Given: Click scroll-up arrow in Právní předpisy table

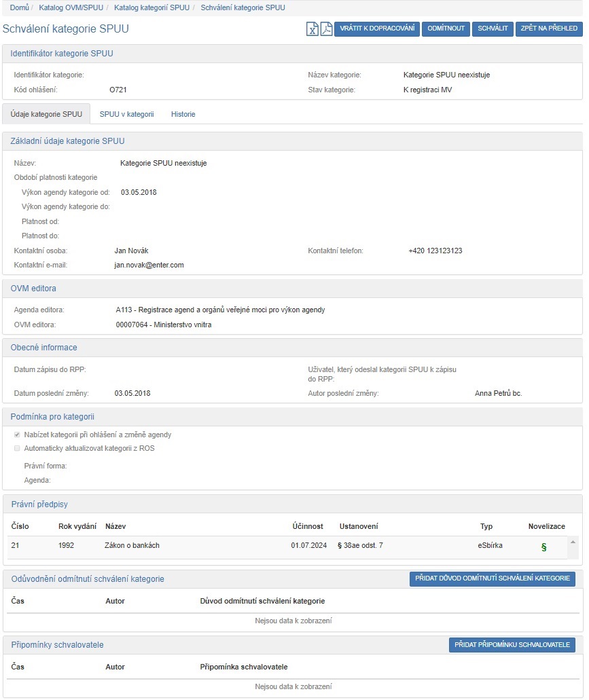Looking at the screenshot, I should pyautogui.click(x=573, y=542).
